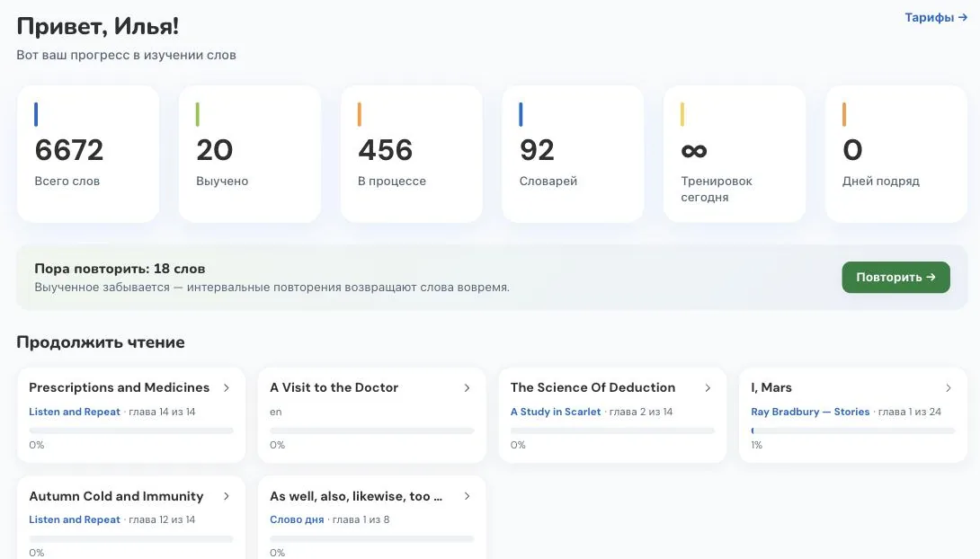
Task: Open the Слово дня link
Action: (297, 519)
